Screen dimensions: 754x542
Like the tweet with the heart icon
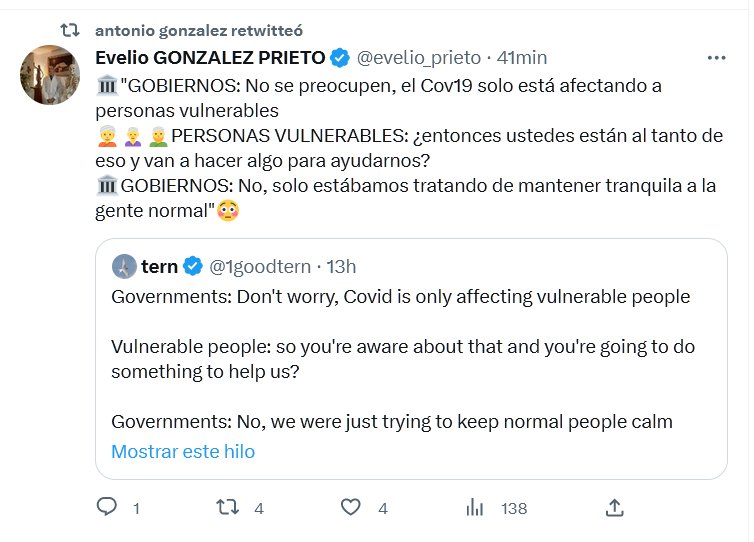pos(350,508)
